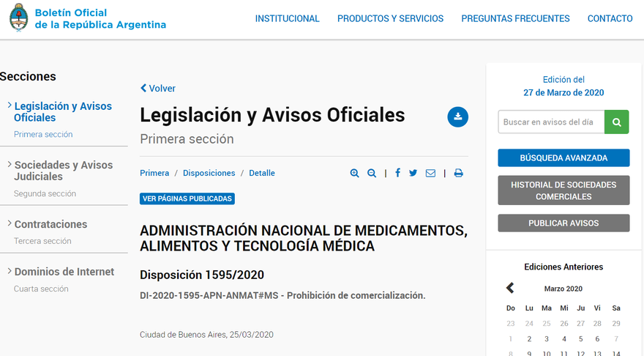This screenshot has width=644, height=356.
Task: Click the Marzo 2020 calendar month label
Action: pos(563,289)
